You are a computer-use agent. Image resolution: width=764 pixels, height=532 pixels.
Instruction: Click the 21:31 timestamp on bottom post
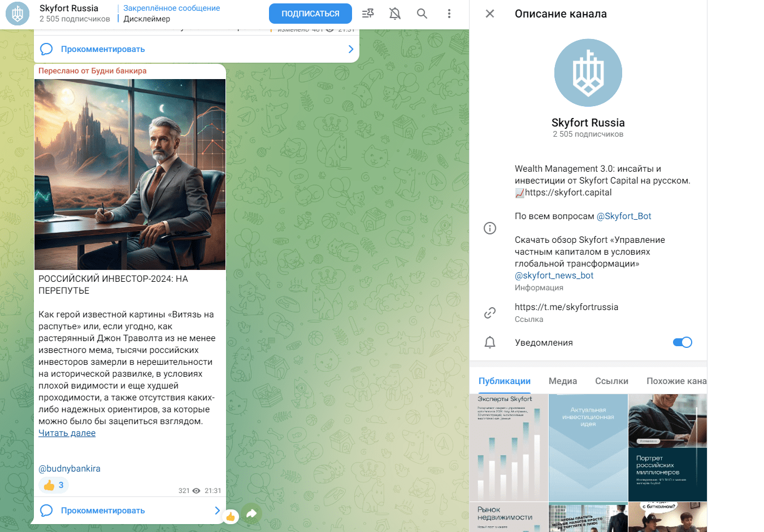pyautogui.click(x=213, y=491)
